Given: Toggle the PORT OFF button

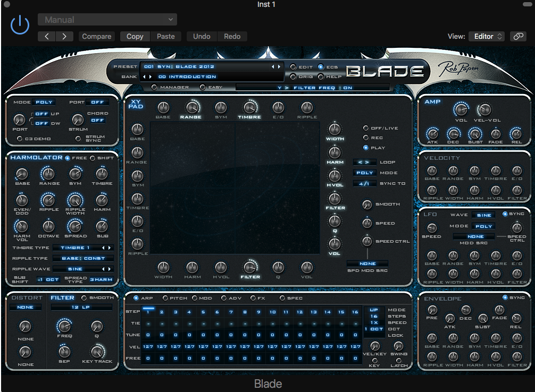Looking at the screenshot, I should [x=97, y=103].
